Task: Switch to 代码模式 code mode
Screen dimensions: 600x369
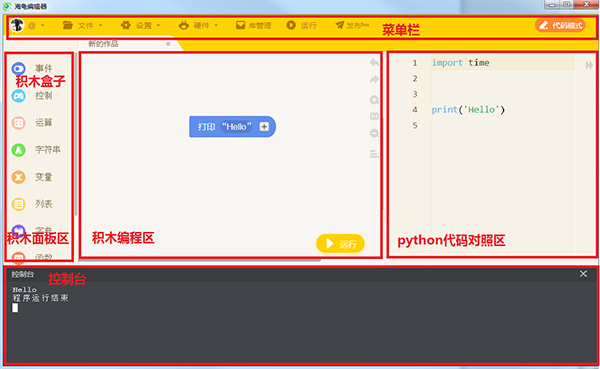Action: point(560,26)
